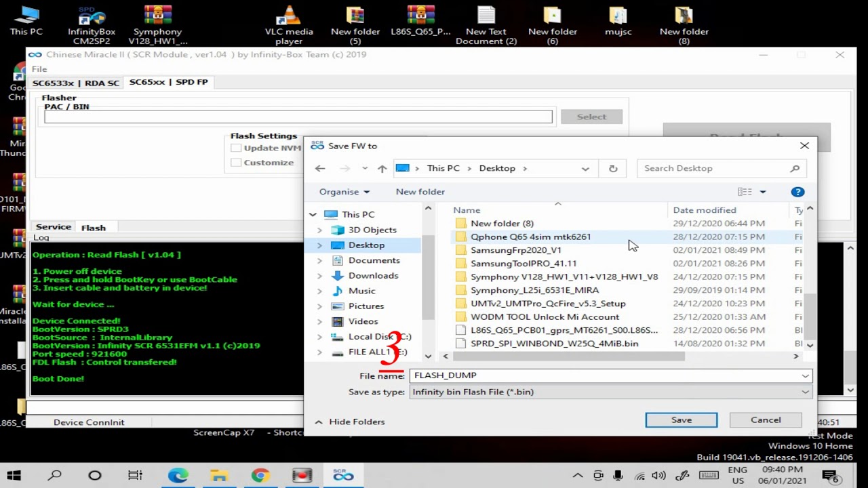Open the notification center icon
Image resolution: width=868 pixels, height=488 pixels.
pyautogui.click(x=831, y=476)
